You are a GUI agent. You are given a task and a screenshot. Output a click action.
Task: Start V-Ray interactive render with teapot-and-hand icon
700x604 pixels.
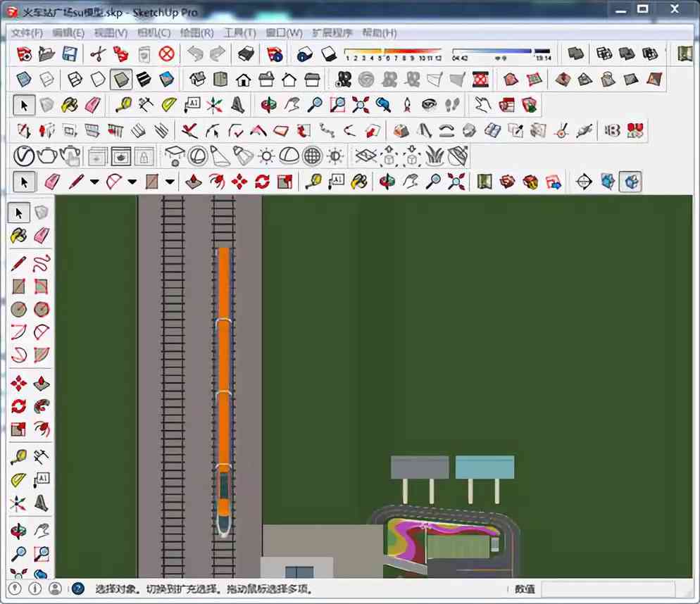tap(70, 156)
